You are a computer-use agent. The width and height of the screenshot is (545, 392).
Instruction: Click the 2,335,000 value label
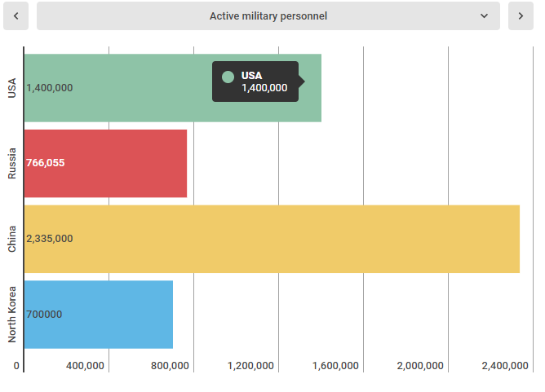tap(50, 239)
